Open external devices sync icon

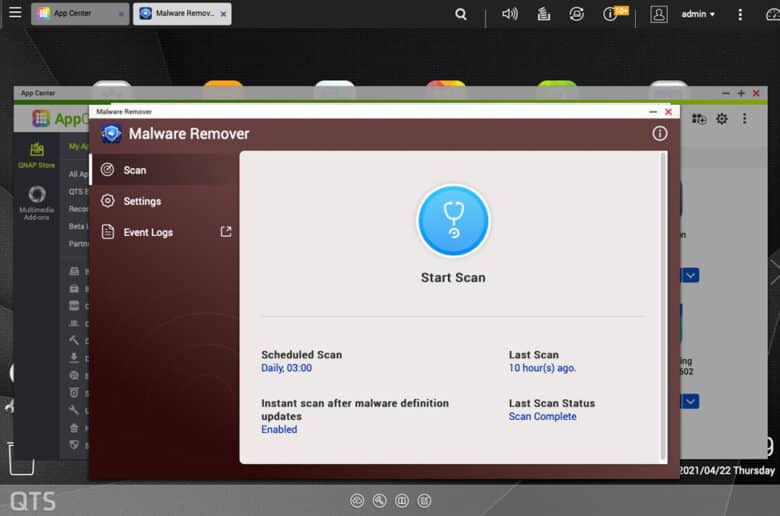[x=577, y=14]
